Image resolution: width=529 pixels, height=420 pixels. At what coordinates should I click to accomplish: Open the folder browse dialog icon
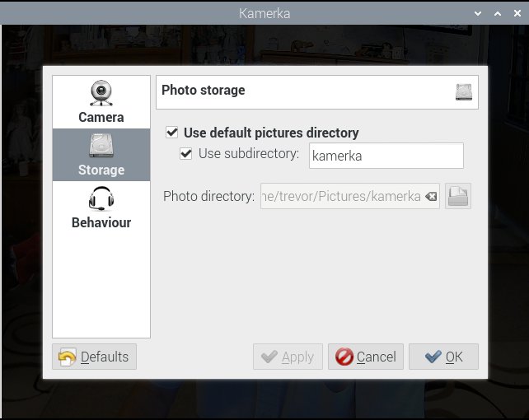[x=458, y=196]
